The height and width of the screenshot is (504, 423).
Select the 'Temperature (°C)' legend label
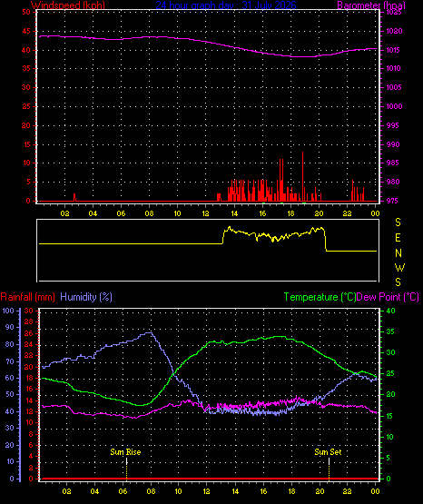(x=320, y=297)
